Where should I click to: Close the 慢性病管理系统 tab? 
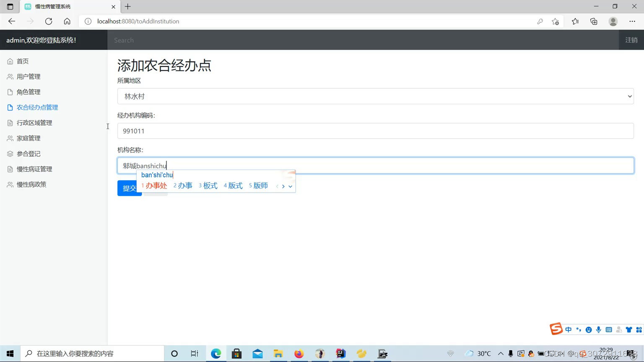(113, 7)
